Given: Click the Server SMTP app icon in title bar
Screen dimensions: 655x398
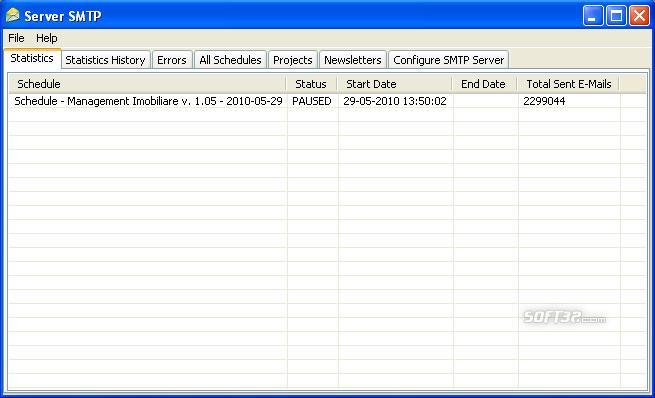Looking at the screenshot, I should click(x=13, y=15).
